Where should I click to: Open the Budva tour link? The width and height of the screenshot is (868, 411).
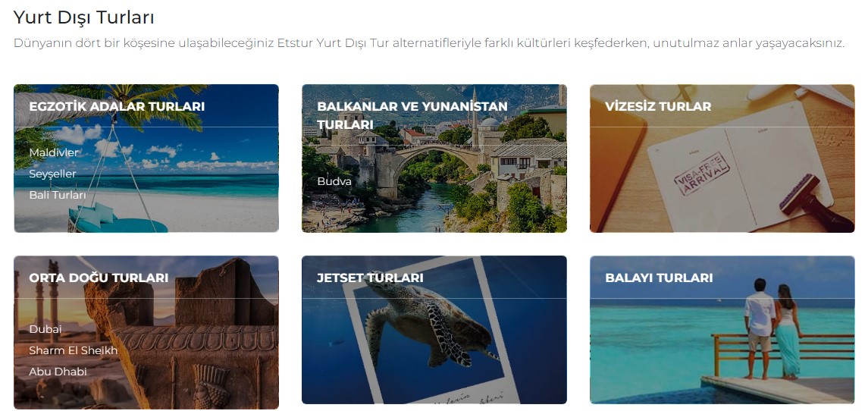click(334, 182)
